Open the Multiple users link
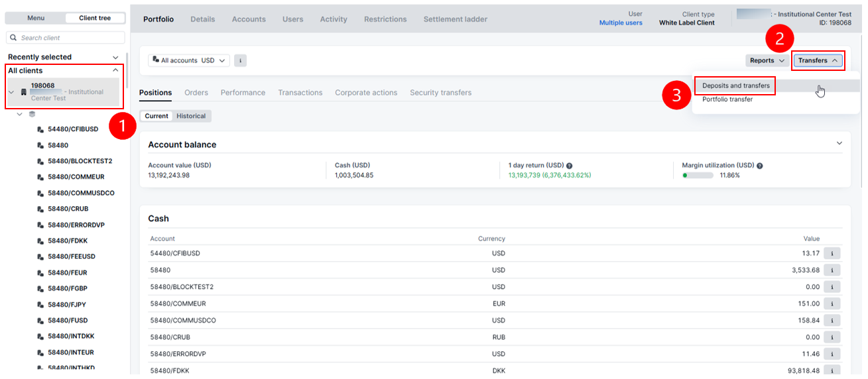This screenshot has width=868, height=379. pyautogui.click(x=620, y=23)
